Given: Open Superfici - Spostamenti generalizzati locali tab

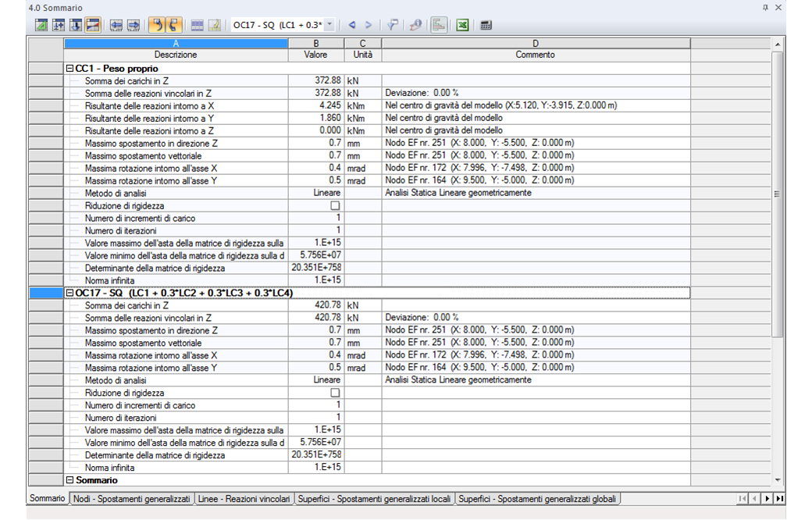Looking at the screenshot, I should (x=374, y=499).
